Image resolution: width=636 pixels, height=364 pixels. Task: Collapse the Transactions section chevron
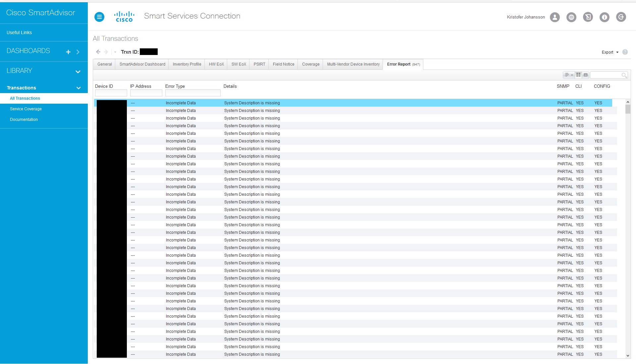pos(79,88)
